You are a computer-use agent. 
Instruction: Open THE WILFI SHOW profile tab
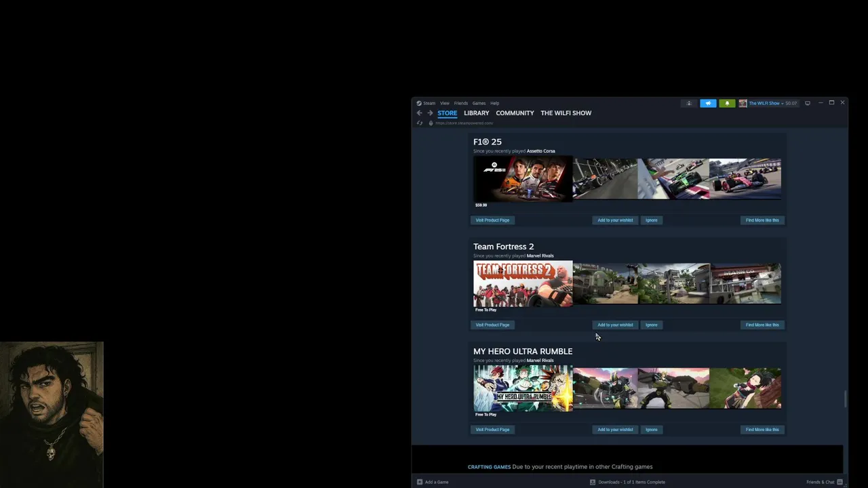coord(566,113)
